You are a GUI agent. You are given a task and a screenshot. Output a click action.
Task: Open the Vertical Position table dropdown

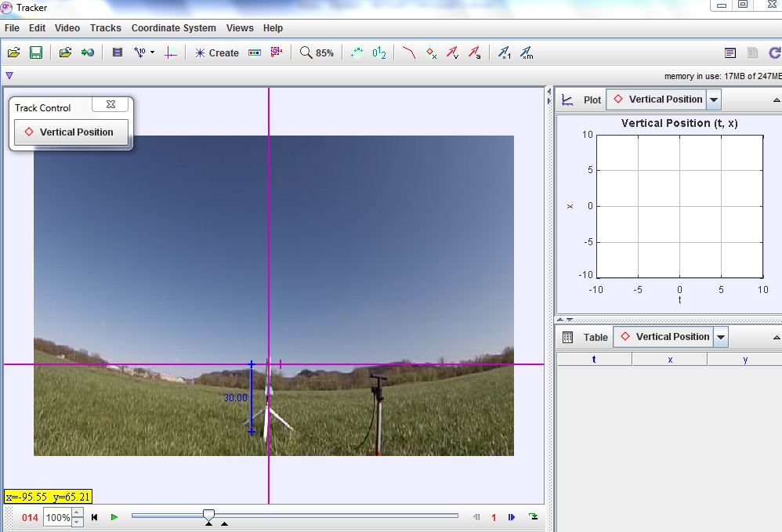[719, 337]
